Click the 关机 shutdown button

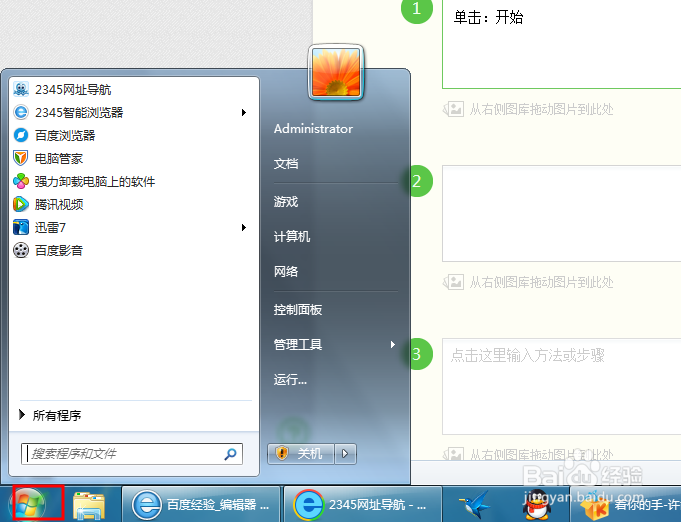(x=301, y=454)
